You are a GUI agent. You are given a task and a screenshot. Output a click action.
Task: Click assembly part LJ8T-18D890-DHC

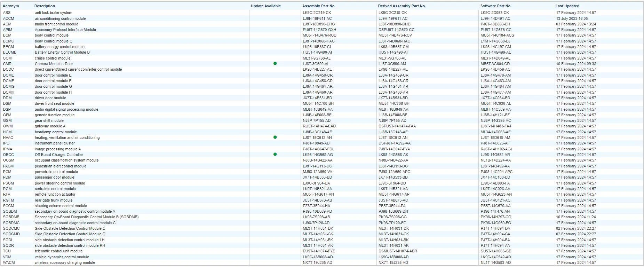click(x=319, y=24)
